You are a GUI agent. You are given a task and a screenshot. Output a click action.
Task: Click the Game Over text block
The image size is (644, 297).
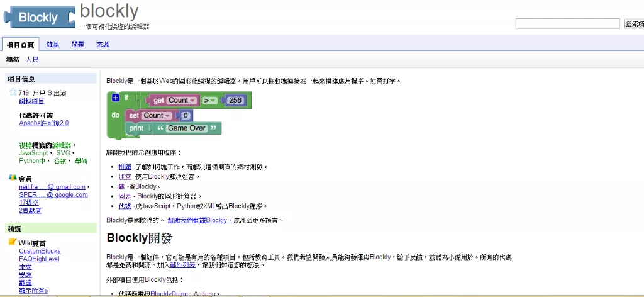click(186, 128)
